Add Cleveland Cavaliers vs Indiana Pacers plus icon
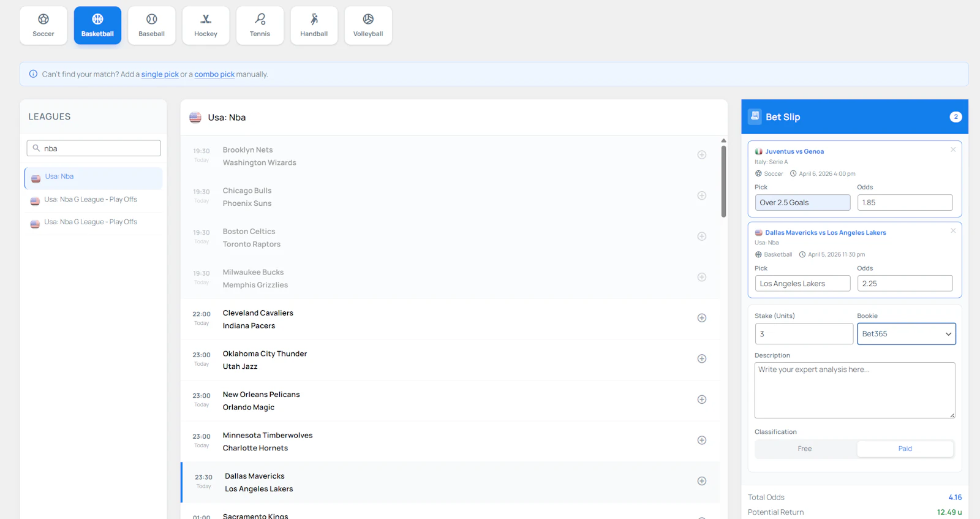Viewport: 980px width, 519px height. coord(702,318)
